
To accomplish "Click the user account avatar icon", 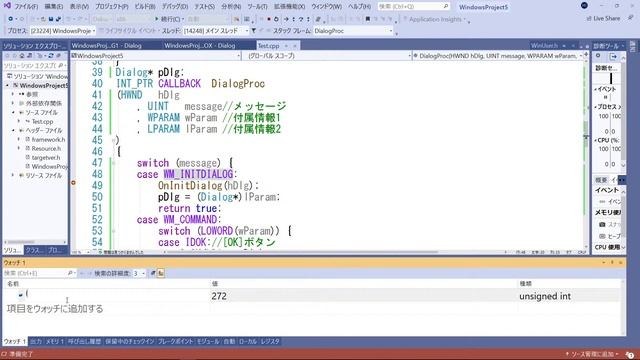I will [x=584, y=6].
